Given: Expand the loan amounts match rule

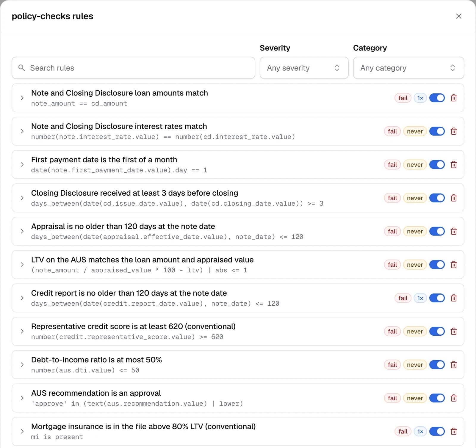Looking at the screenshot, I should [x=22, y=98].
